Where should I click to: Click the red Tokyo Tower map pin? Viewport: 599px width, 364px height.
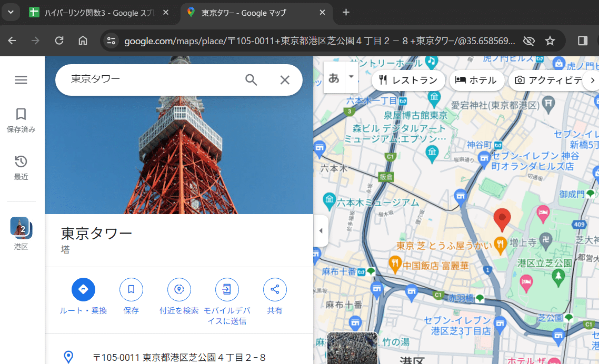coord(502,220)
